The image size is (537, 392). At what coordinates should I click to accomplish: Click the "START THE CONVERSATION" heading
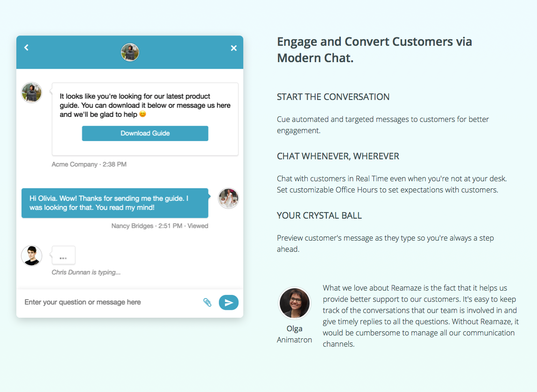[333, 97]
